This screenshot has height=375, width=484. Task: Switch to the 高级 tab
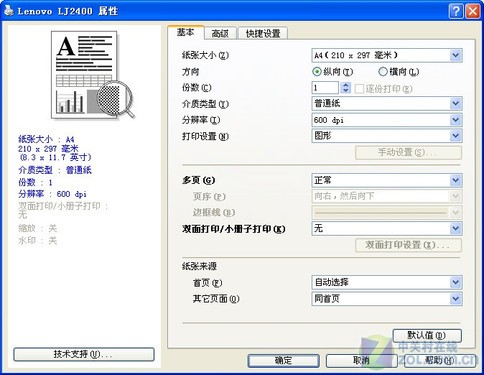coord(220,33)
